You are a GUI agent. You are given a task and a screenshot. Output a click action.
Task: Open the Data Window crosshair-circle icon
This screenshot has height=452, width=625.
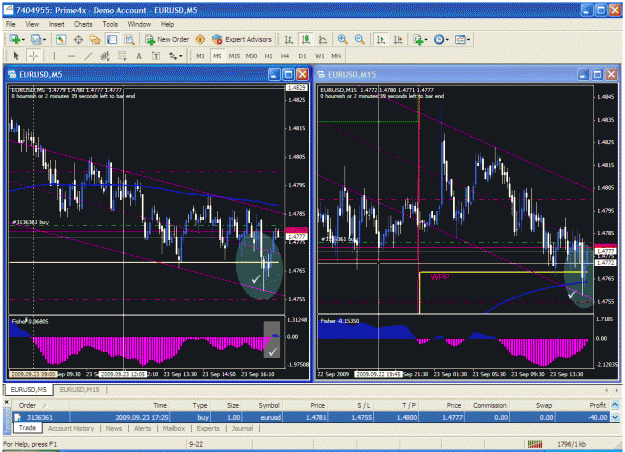point(78,39)
